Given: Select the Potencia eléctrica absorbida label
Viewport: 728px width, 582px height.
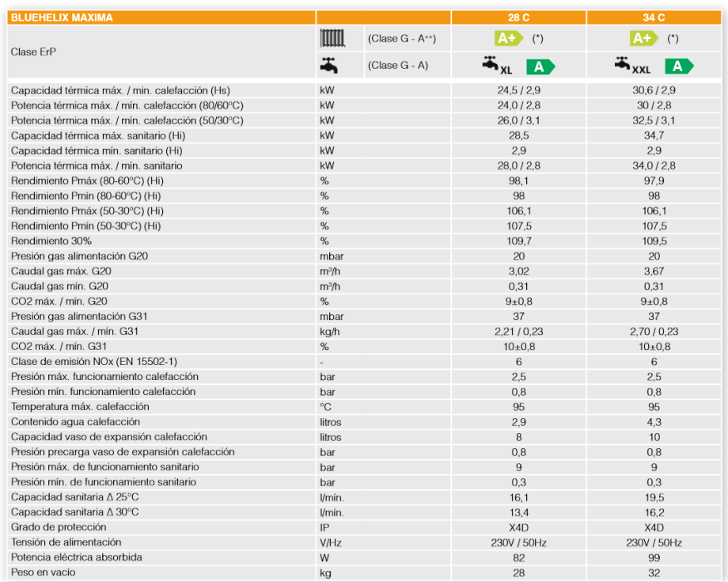Looking at the screenshot, I should click(x=77, y=557).
